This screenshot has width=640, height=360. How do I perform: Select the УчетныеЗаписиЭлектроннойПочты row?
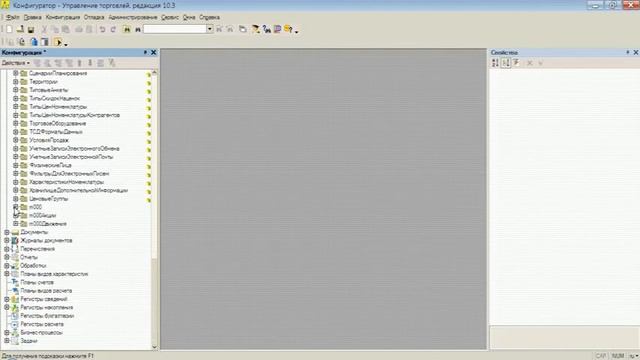[x=71, y=157]
